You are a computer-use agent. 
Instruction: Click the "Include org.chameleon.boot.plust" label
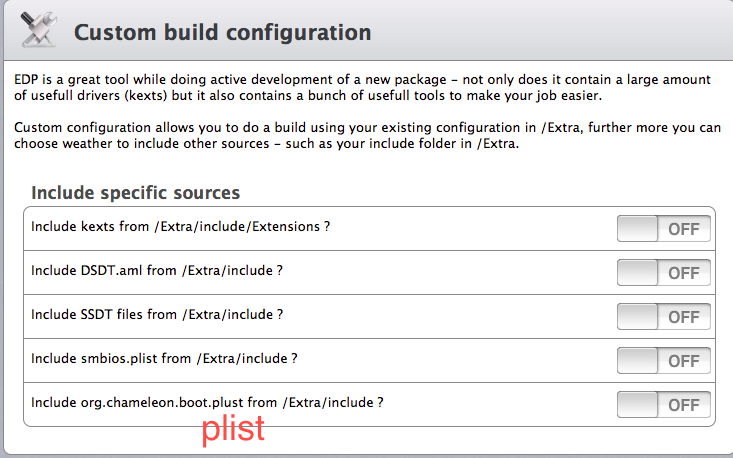(x=207, y=403)
